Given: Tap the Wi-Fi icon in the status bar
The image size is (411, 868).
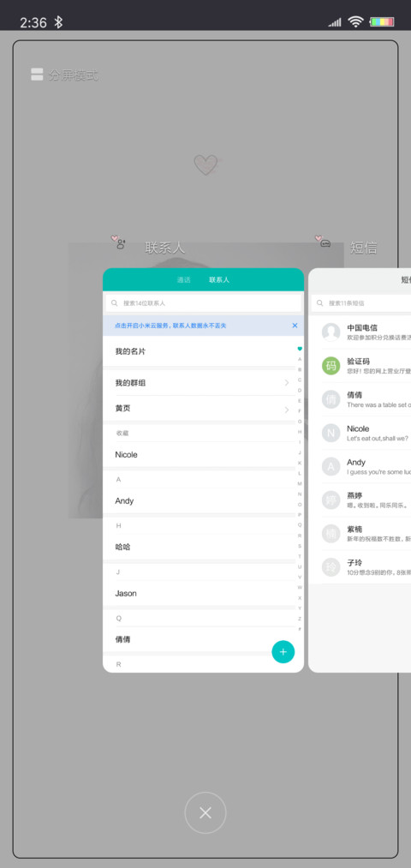Looking at the screenshot, I should 355,21.
